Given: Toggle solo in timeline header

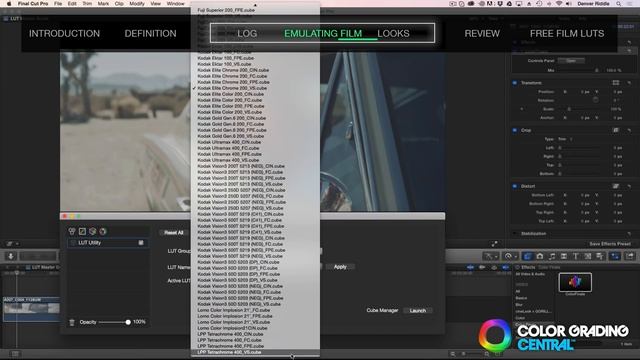Looking at the screenshot, I should click(x=494, y=267).
